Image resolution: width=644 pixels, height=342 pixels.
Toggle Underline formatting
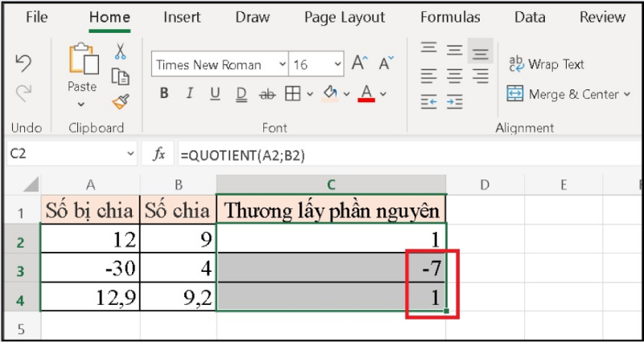point(215,94)
